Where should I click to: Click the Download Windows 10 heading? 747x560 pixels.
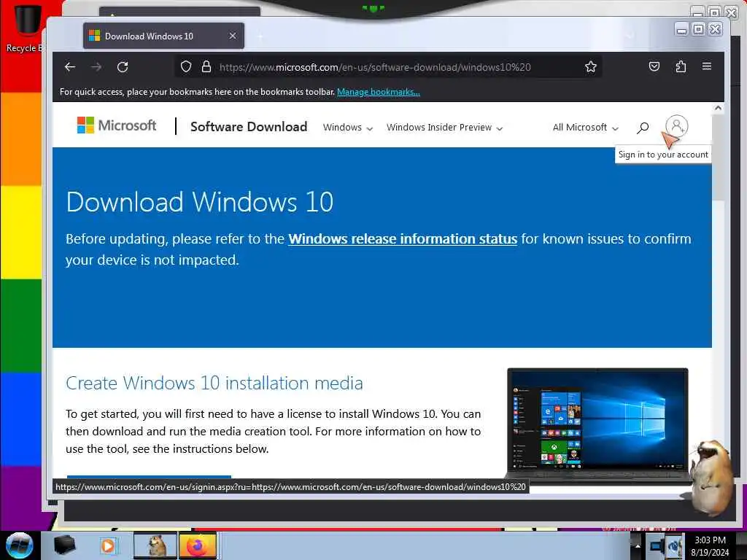[x=200, y=202]
